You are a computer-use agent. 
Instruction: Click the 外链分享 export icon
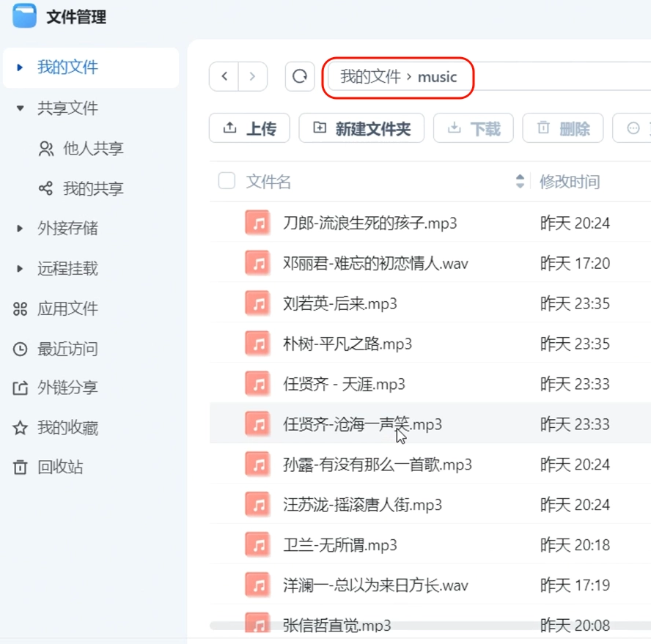(20, 388)
